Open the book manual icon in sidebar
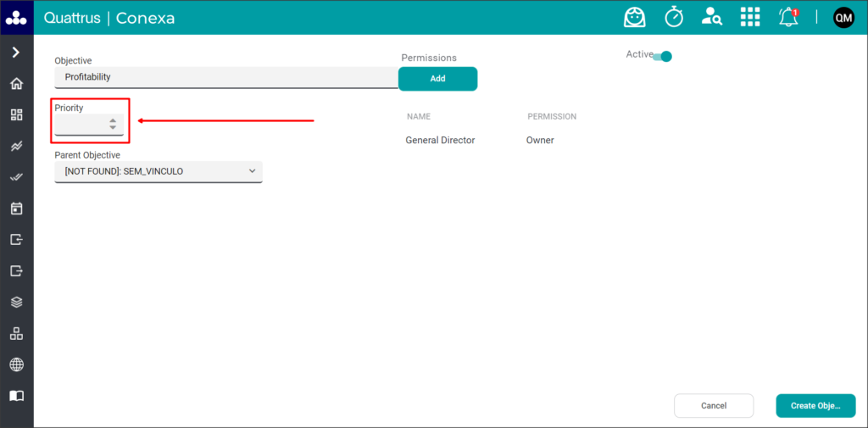The height and width of the screenshot is (428, 868). (x=17, y=396)
